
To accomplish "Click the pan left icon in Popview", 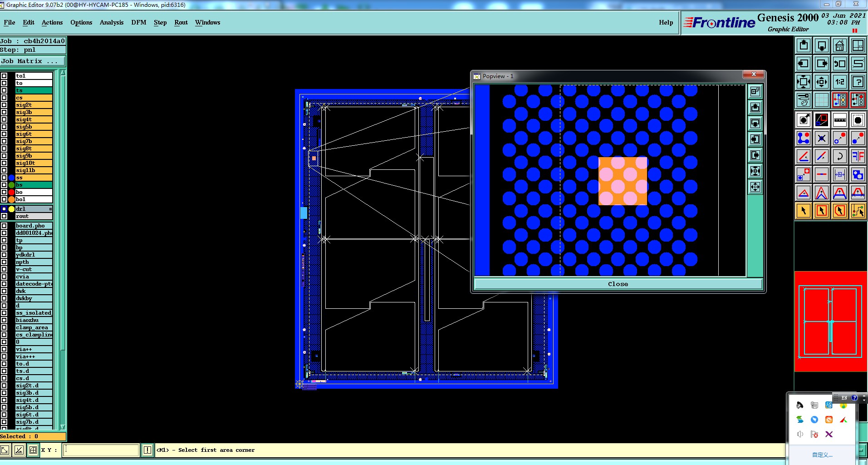I will (x=755, y=139).
